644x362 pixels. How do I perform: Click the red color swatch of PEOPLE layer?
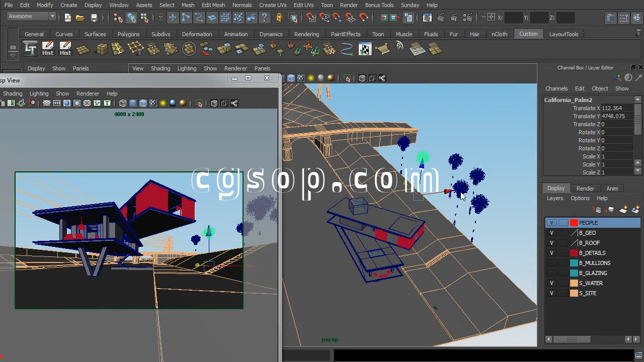coord(574,223)
